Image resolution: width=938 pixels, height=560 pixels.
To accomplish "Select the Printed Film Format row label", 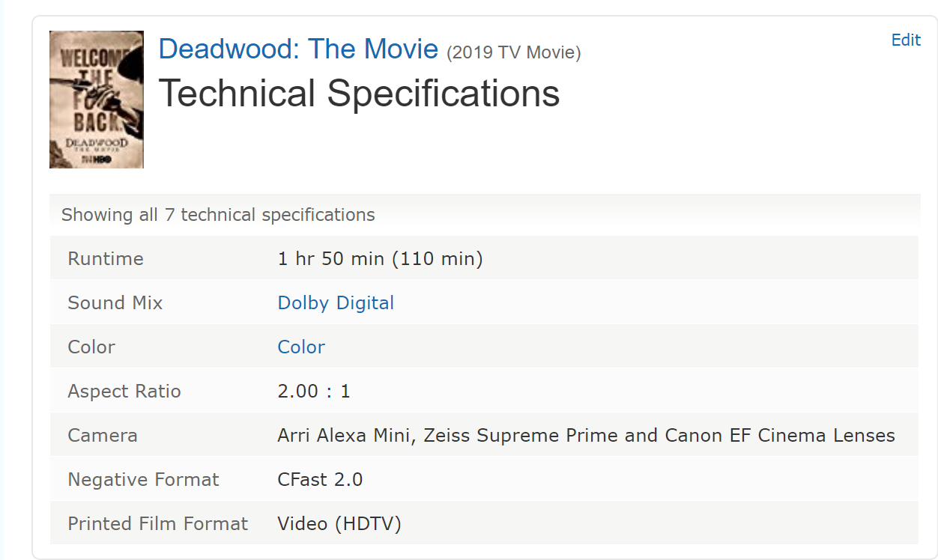I will click(x=157, y=523).
